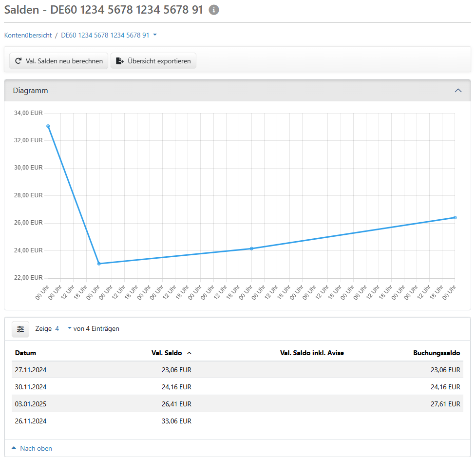Click Übersicht exportieren button
The image size is (476, 458).
click(x=153, y=61)
